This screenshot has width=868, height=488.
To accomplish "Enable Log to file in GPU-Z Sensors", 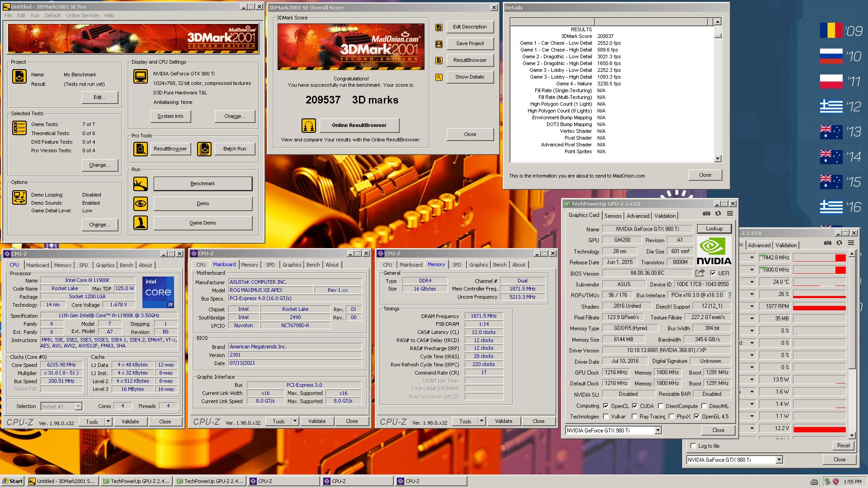I will [x=693, y=446].
